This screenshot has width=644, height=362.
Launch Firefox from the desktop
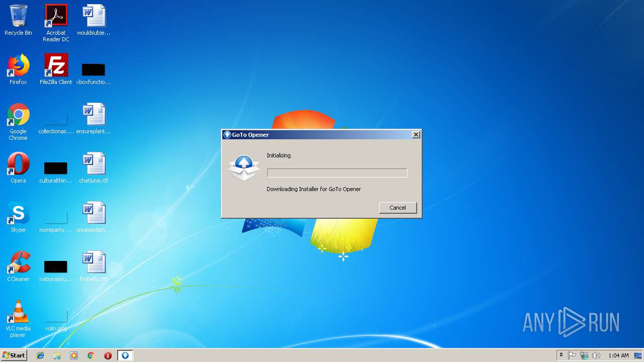click(18, 69)
